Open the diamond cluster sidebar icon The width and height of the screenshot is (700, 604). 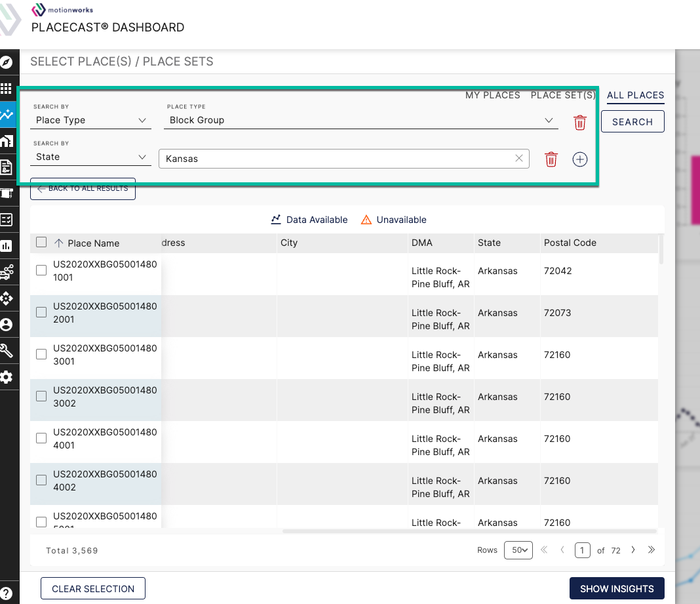[7, 298]
